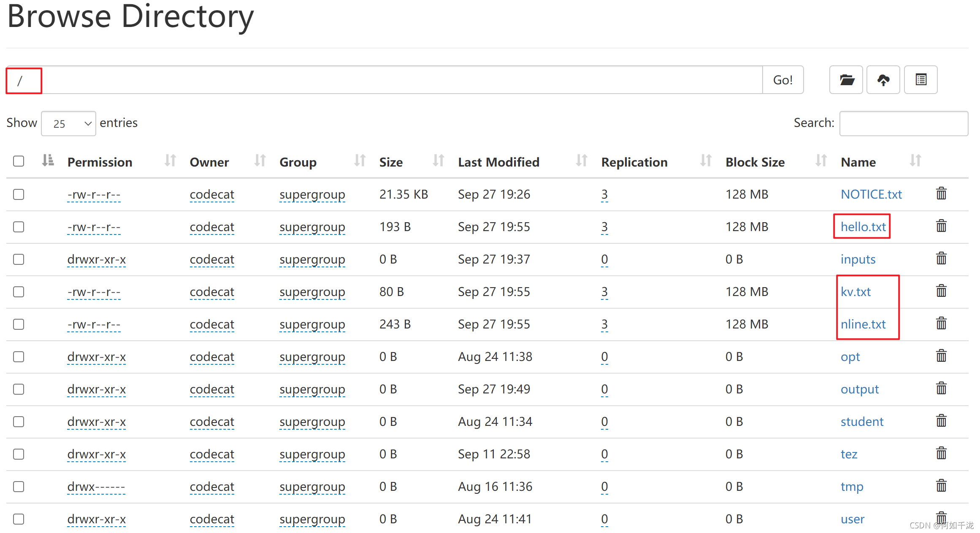The width and height of the screenshot is (980, 533).
Task: Check the box for nline.txt row
Action: pos(19,324)
